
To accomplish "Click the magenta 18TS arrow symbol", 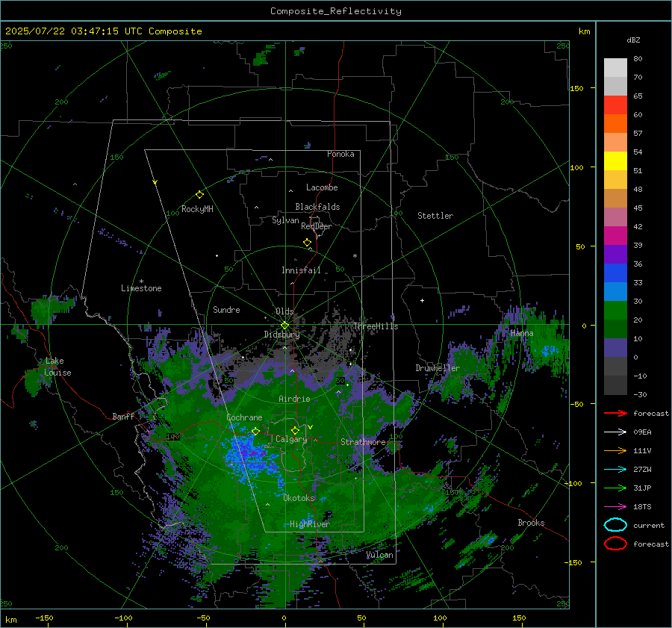I will coord(615,506).
